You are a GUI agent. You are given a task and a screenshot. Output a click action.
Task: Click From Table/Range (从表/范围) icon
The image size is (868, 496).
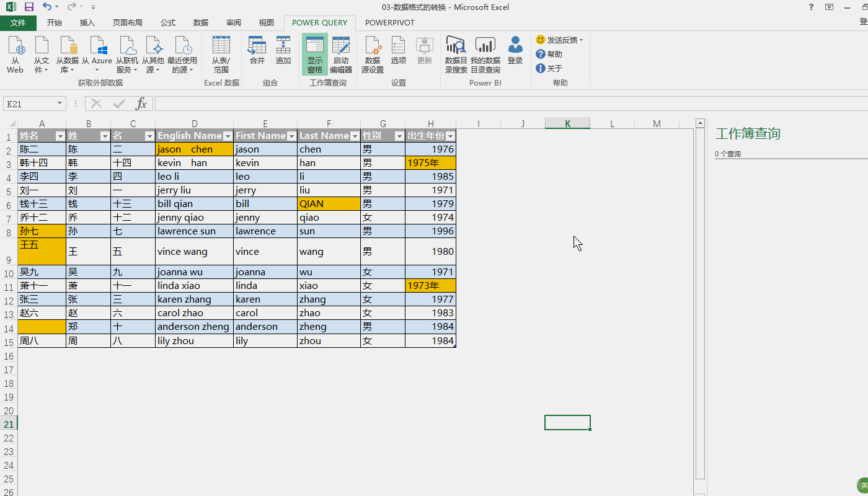point(221,54)
